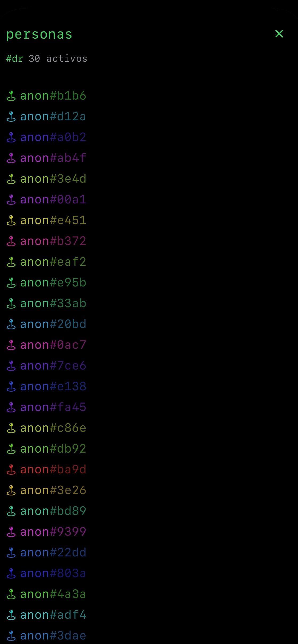Tap the pin icon next to anon#3e26
The height and width of the screenshot is (644, 298).
coord(11,490)
